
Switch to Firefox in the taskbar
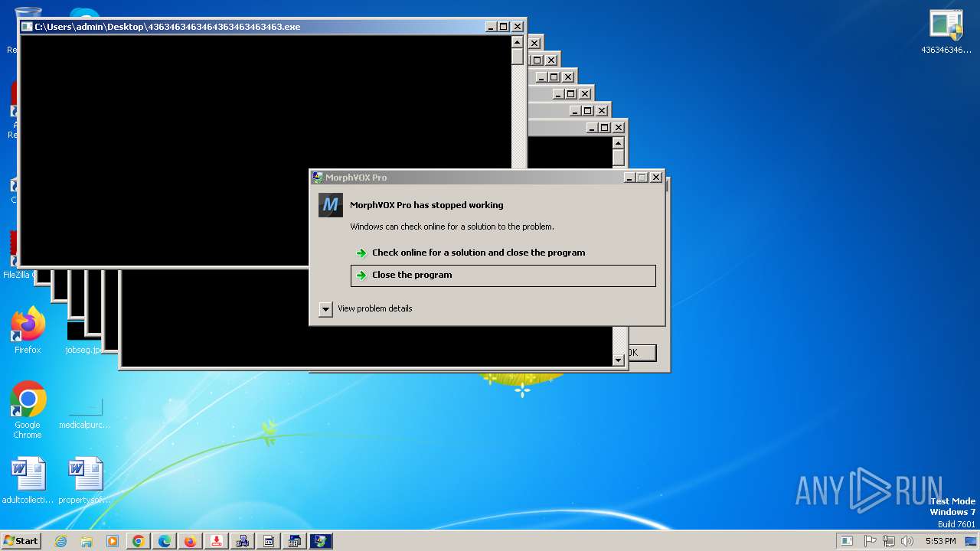[191, 541]
